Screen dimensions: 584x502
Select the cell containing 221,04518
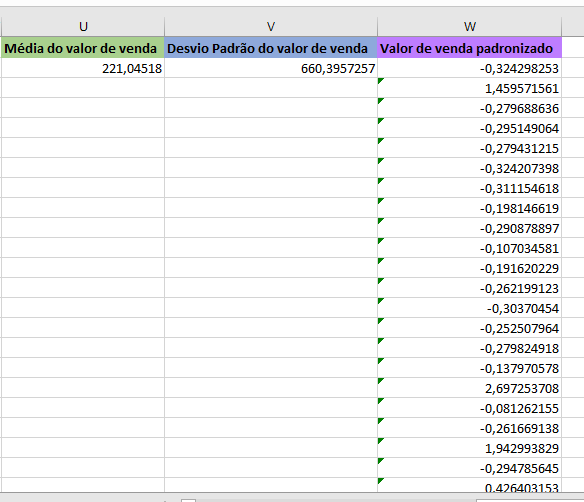click(83, 68)
